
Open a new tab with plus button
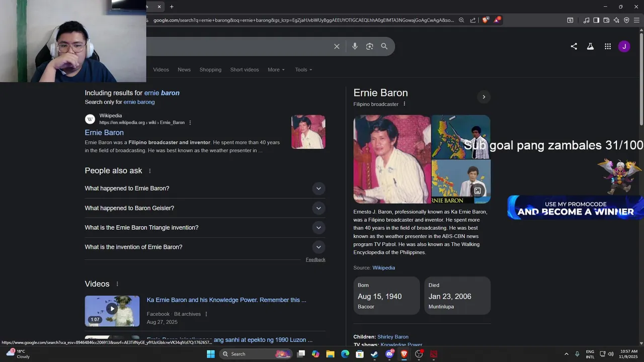[x=172, y=7]
